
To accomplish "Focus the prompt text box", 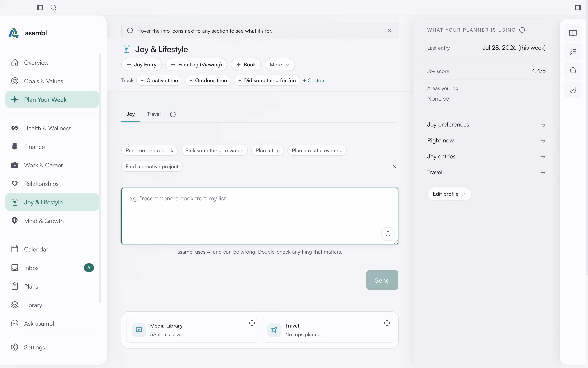I will pos(260,216).
